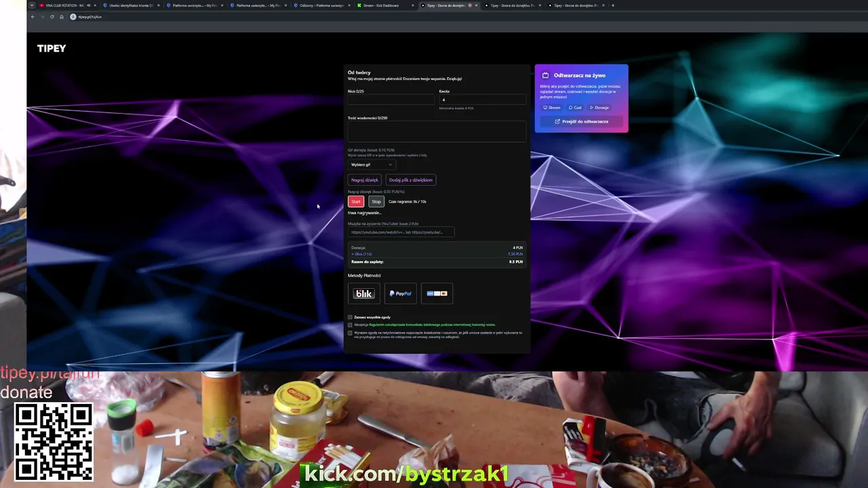868x488 pixels.
Task: Start the voice recording
Action: point(356,201)
